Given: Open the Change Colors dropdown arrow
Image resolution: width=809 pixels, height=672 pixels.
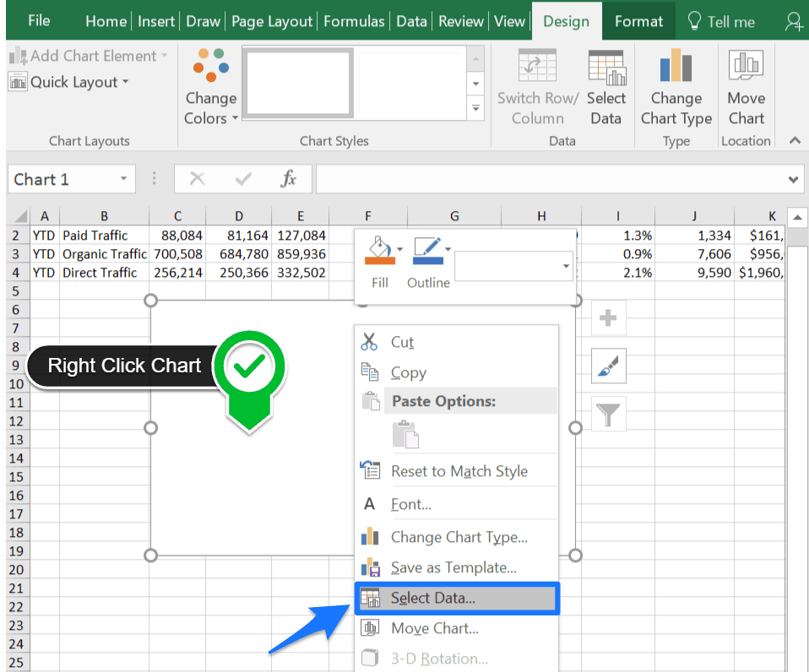Looking at the screenshot, I should point(236,118).
